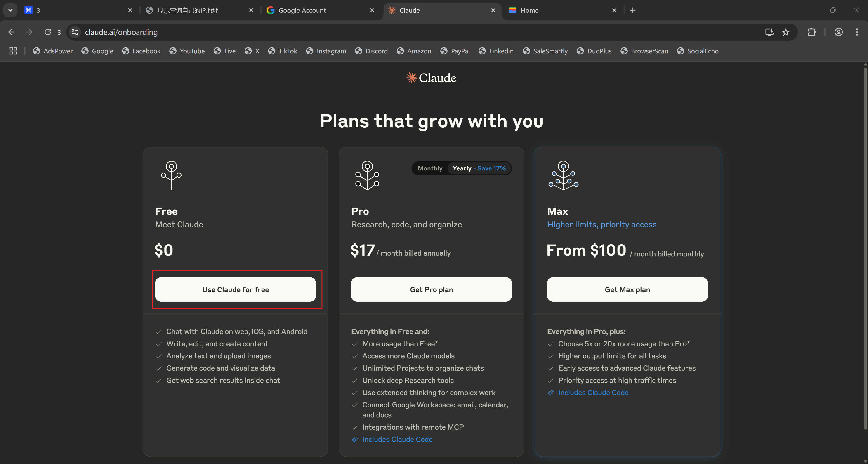Image resolution: width=868 pixels, height=464 pixels.
Task: Expand the tab search dropdown arrow
Action: coord(10,10)
